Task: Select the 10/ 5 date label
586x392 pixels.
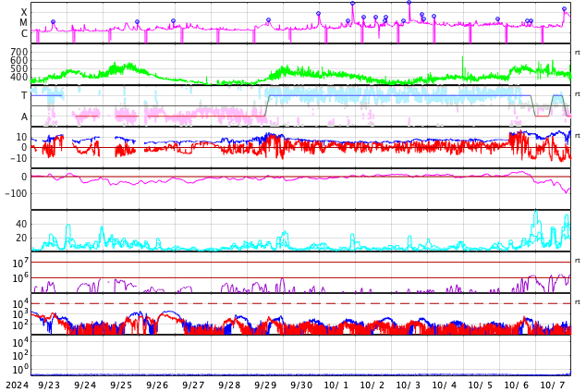Action: coord(481,386)
